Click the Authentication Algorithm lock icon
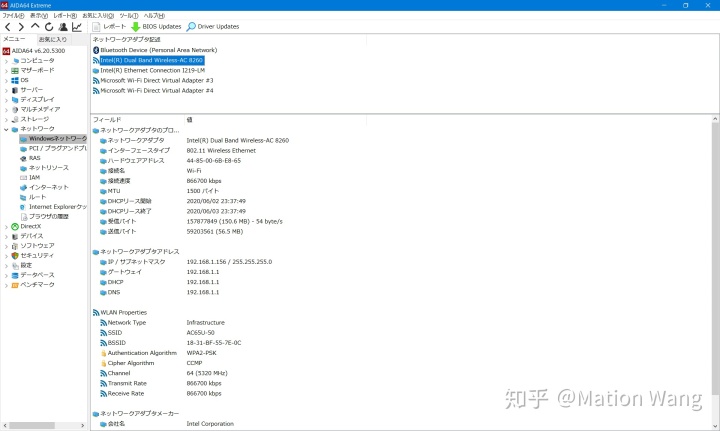 point(103,353)
